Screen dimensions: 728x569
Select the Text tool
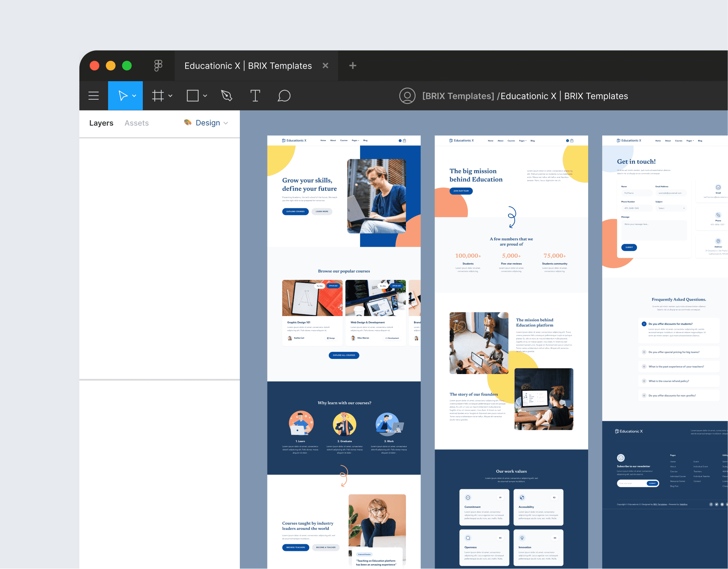click(x=255, y=96)
